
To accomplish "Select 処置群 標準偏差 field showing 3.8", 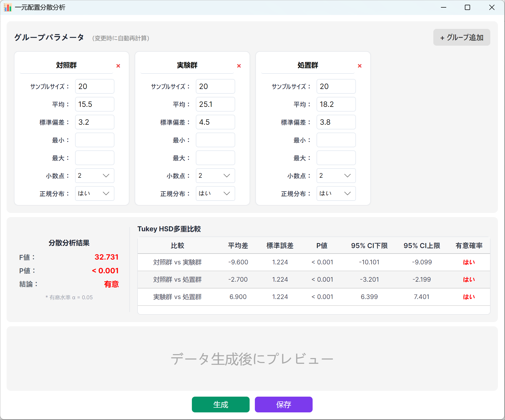I will [x=336, y=122].
